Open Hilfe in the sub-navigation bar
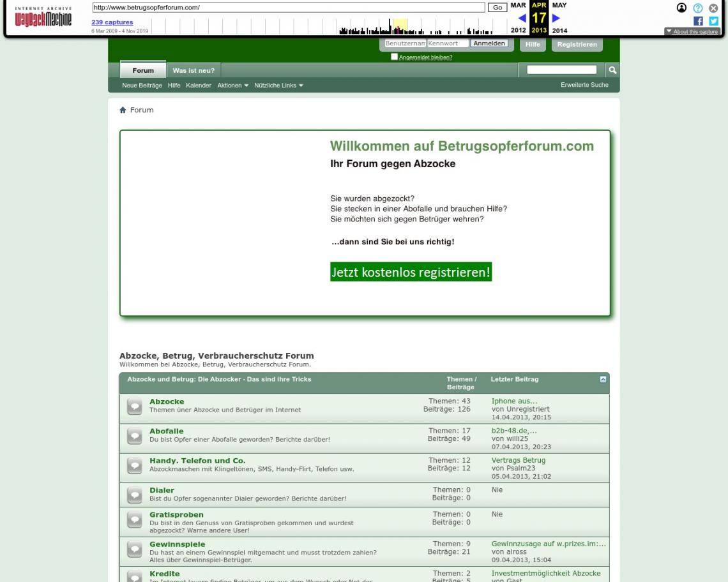The height and width of the screenshot is (582, 728). tap(174, 86)
